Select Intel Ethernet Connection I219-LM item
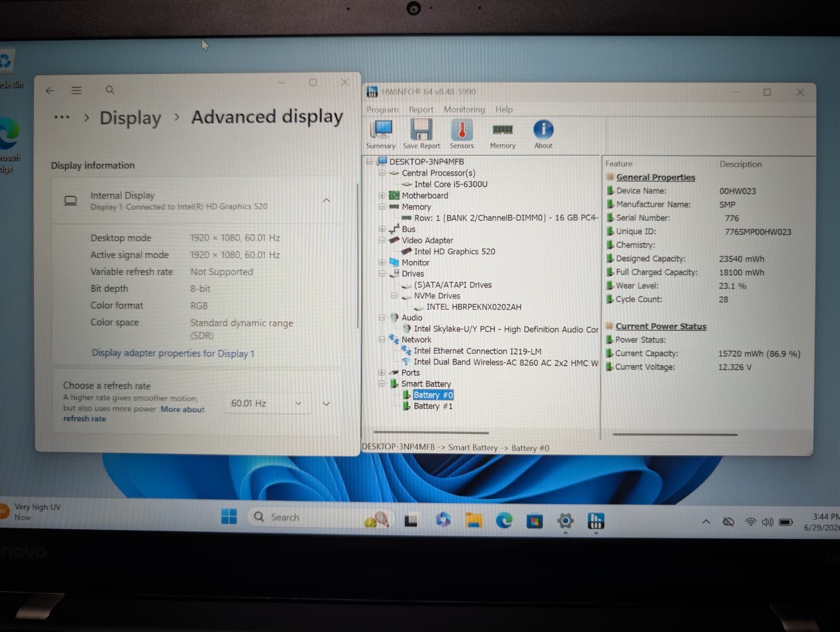This screenshot has height=632, width=840. [x=477, y=351]
